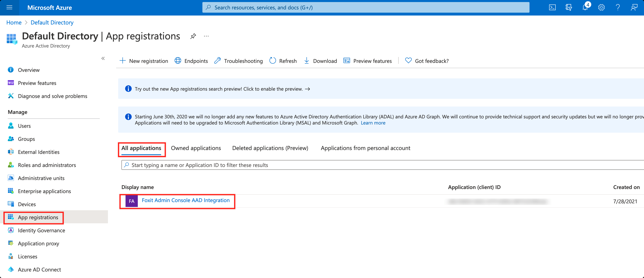Pin the App registrations page

pyautogui.click(x=193, y=36)
